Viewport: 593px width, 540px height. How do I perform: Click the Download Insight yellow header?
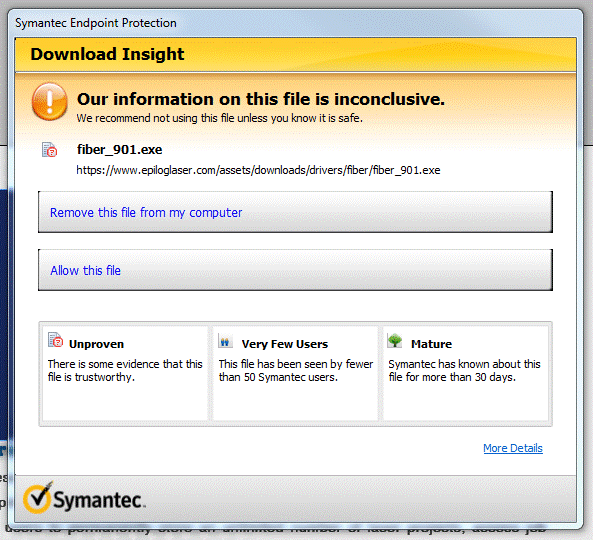pyautogui.click(x=295, y=54)
